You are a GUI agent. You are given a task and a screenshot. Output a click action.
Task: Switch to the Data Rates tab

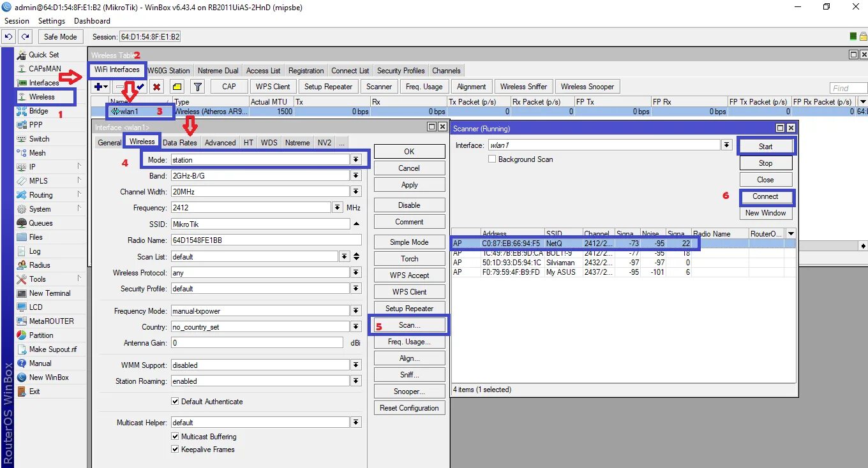[x=179, y=143]
